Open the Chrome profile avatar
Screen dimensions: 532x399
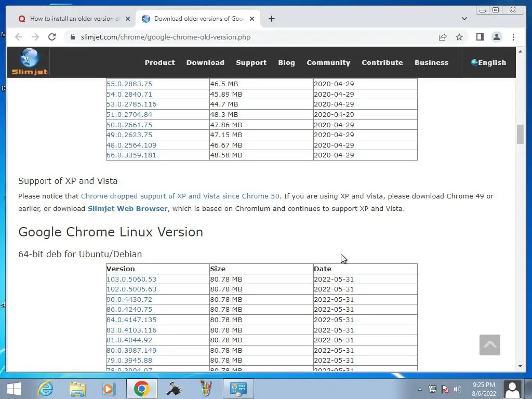[497, 37]
